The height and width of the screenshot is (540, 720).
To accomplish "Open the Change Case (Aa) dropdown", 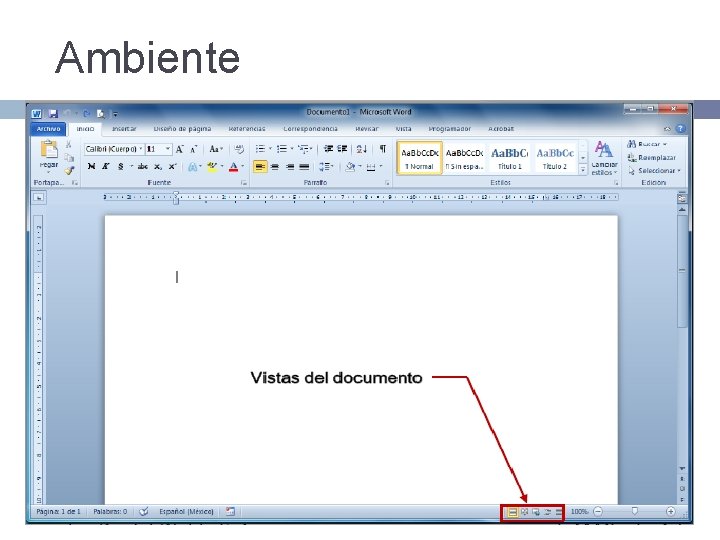I will [216, 149].
